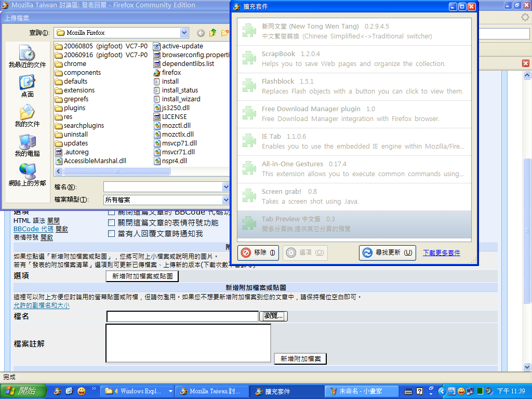Screen dimensions: 532x399
Task: Click the file dialog horizontal scrollbar thumb
Action: pyautogui.click(x=117, y=171)
